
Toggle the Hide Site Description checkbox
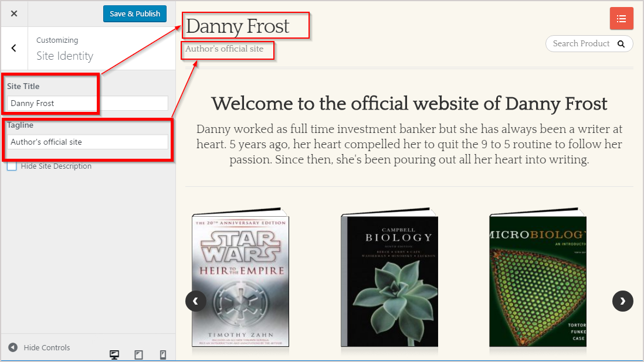click(12, 166)
